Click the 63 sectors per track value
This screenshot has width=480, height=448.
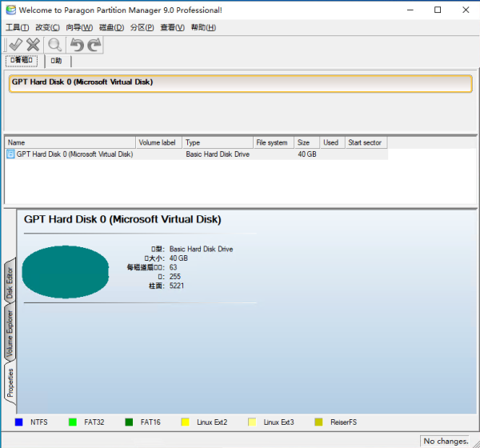click(x=173, y=267)
